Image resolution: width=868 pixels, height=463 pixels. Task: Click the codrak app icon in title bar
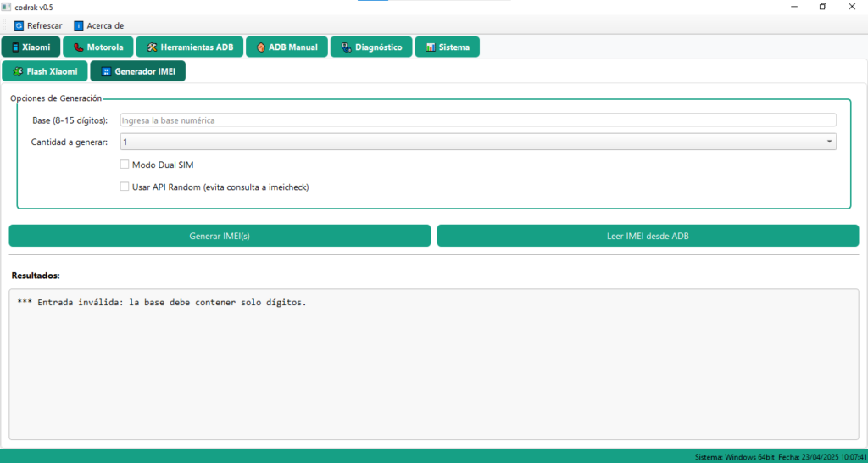click(7, 7)
